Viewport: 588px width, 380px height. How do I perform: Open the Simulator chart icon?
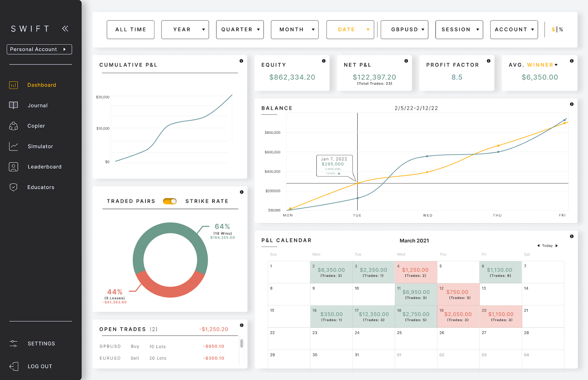click(14, 146)
